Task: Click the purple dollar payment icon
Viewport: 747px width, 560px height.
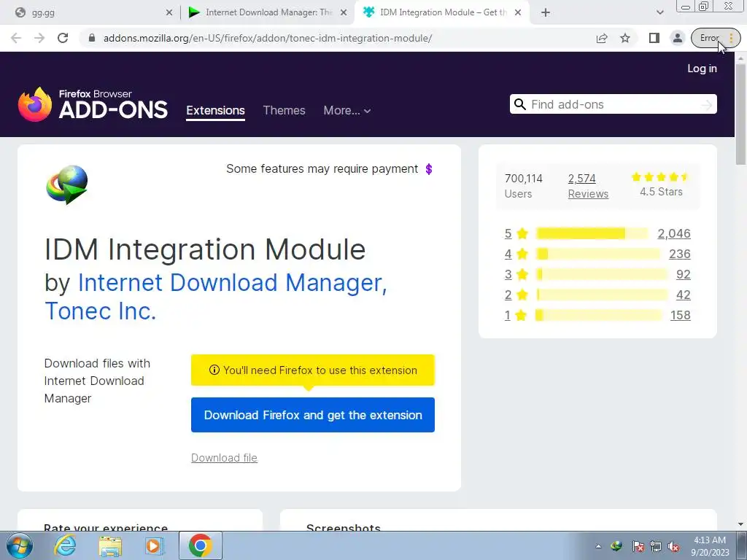Action: [429, 169]
